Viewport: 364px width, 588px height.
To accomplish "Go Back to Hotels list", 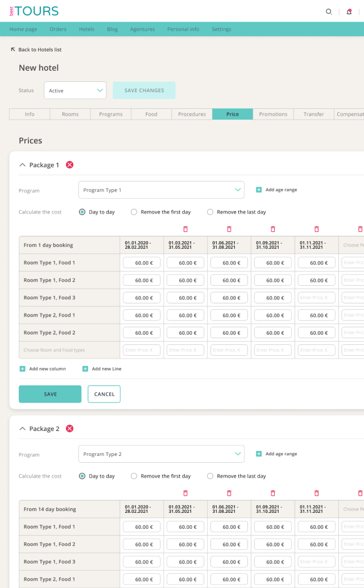I will coord(36,50).
